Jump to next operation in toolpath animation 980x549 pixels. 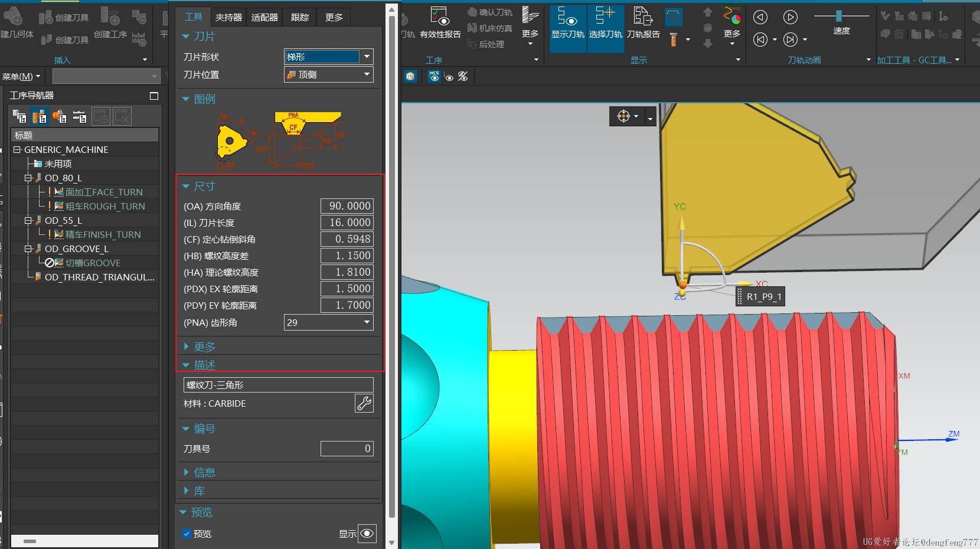pyautogui.click(x=790, y=40)
